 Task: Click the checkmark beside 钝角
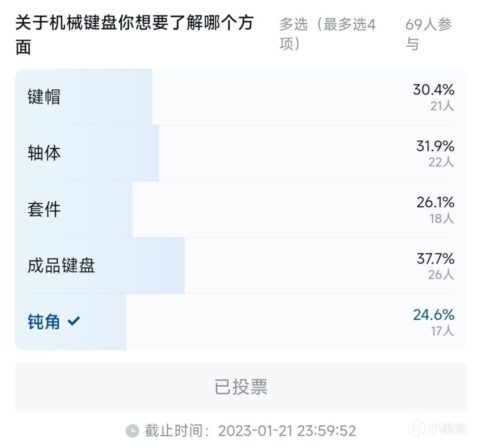(73, 322)
